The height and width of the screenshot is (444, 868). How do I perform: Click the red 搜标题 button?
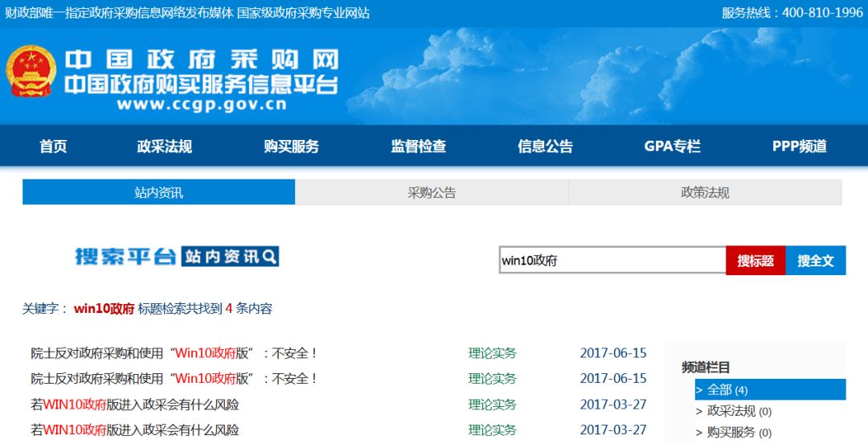click(x=755, y=261)
